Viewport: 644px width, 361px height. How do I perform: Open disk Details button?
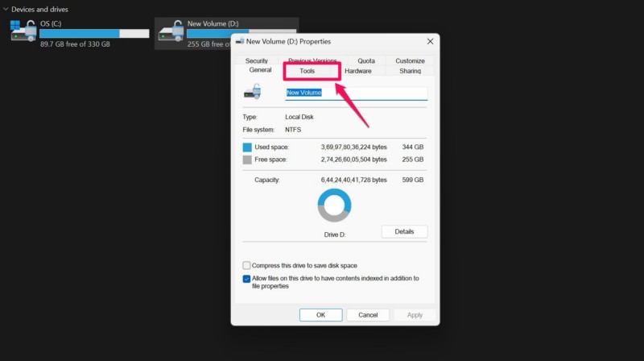(404, 231)
